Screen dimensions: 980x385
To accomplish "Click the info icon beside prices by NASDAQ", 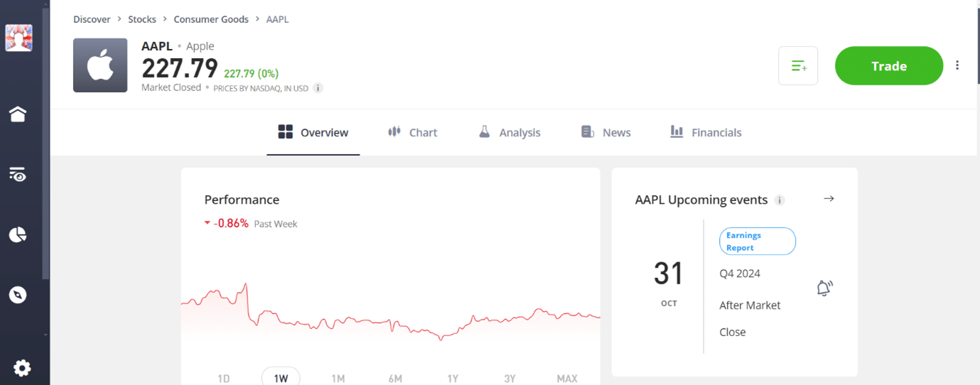I will point(318,88).
